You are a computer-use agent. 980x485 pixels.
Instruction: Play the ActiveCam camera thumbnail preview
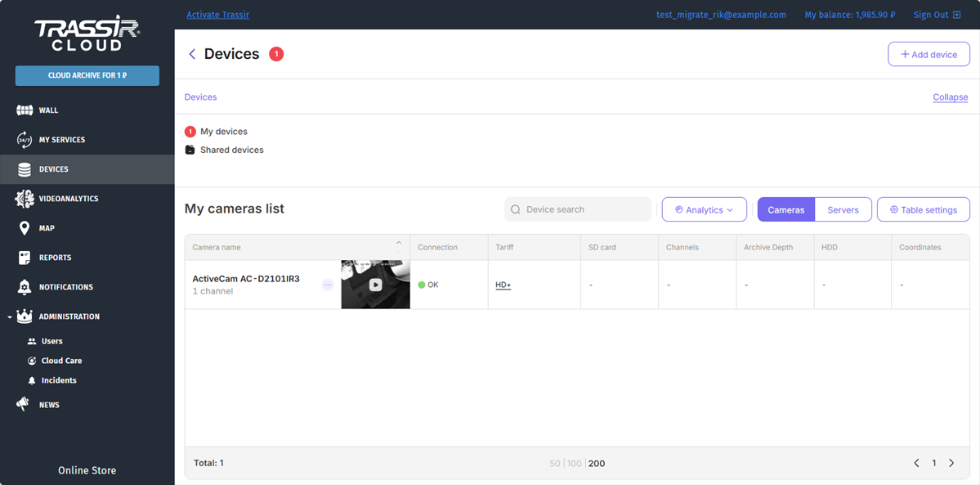pos(375,285)
